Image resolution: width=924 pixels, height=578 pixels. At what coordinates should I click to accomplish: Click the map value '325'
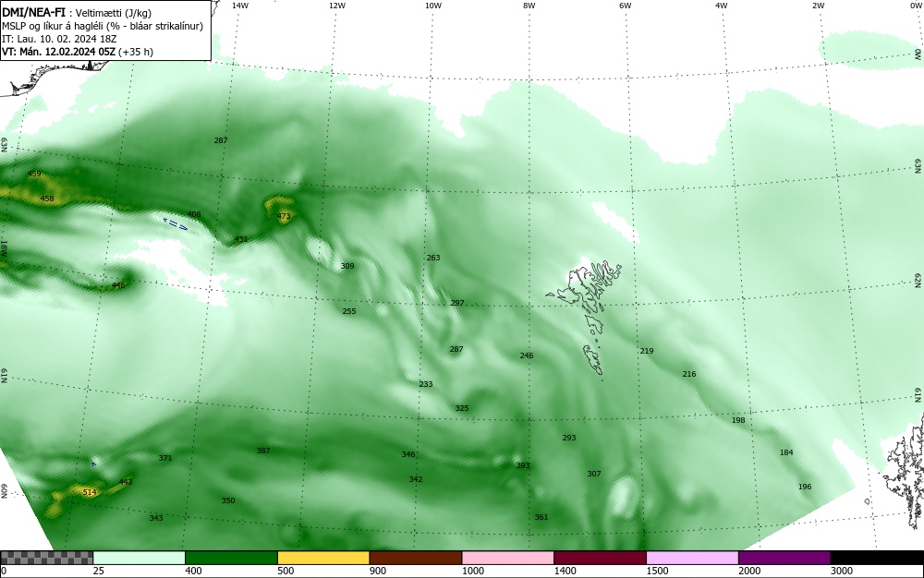point(461,408)
